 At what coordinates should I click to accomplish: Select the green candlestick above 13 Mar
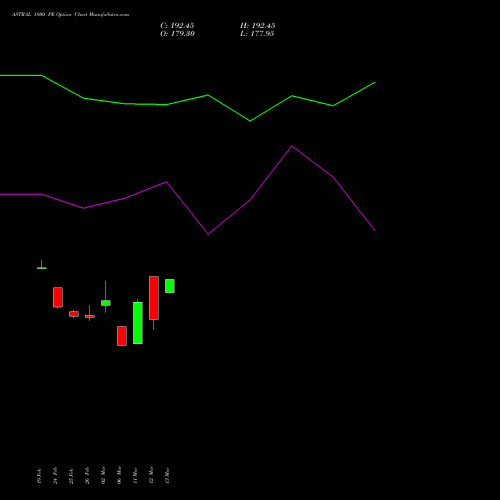(170, 286)
